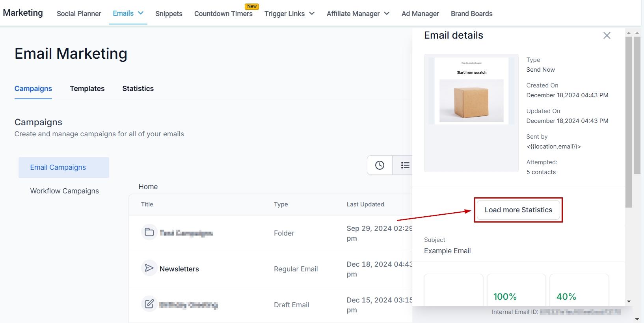Screen dimensions: 644x323
Task: Select Workflow Campaigns in sidebar
Action: coord(65,191)
